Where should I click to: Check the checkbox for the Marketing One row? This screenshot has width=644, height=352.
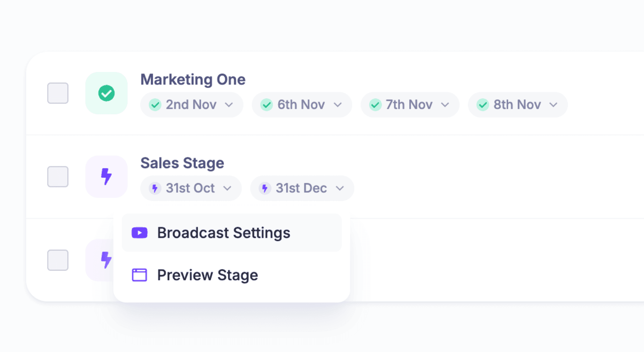tap(58, 93)
